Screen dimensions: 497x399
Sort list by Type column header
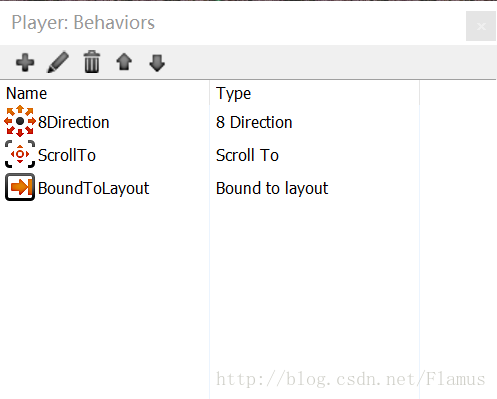(x=233, y=93)
